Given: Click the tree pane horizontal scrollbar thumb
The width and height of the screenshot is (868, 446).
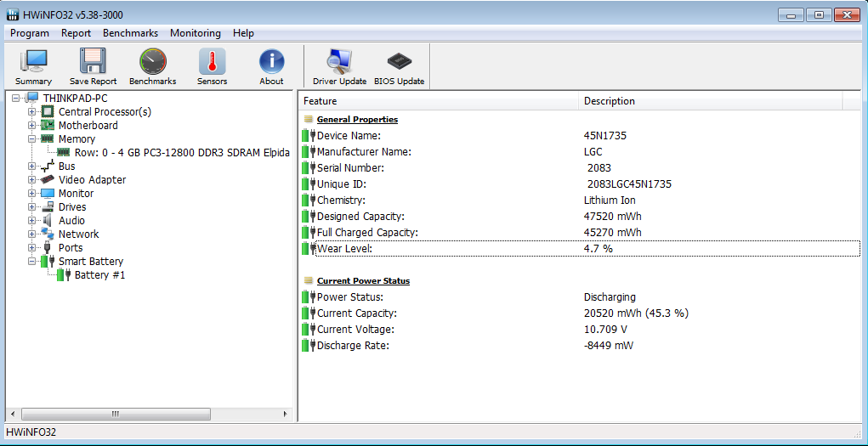Looking at the screenshot, I should [x=116, y=414].
